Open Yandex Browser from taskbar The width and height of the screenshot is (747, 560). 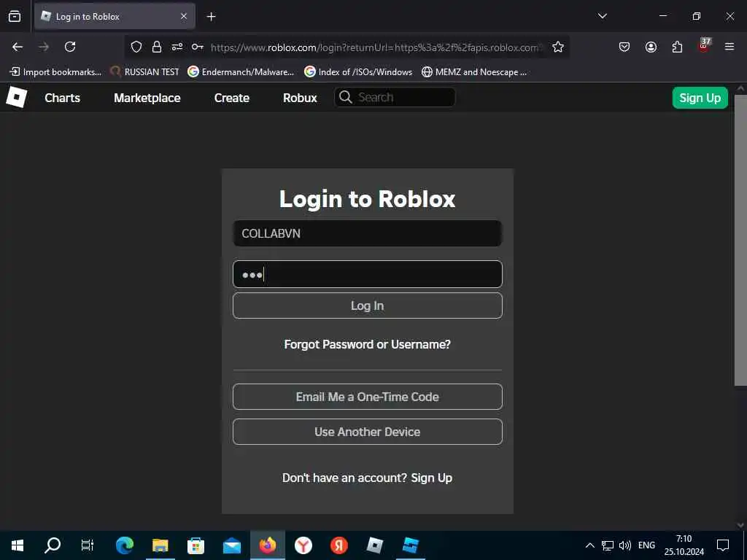tap(303, 545)
